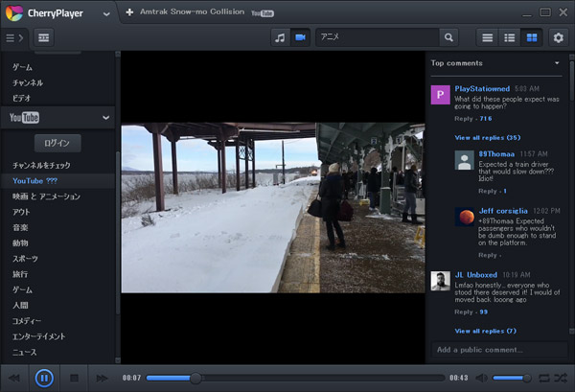Select the list view layout icon
Viewport: 575px width, 392px height.
click(488, 37)
